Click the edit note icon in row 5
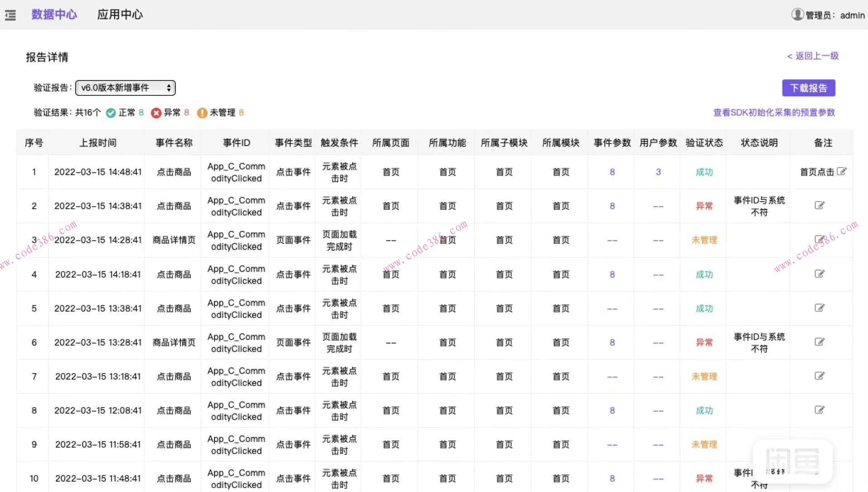 pyautogui.click(x=819, y=308)
